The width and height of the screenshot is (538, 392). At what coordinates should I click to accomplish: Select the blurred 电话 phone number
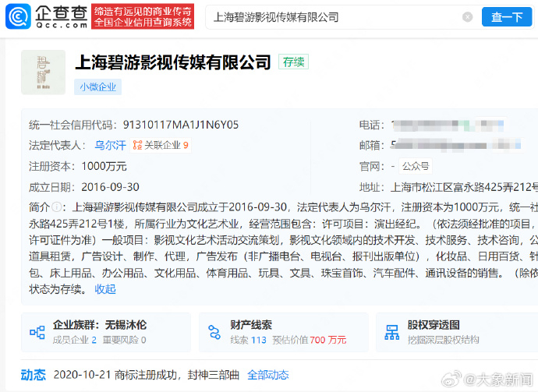[448, 125]
